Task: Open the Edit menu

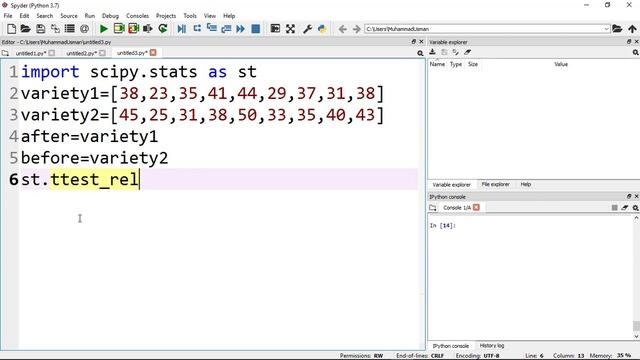Action: (24, 16)
